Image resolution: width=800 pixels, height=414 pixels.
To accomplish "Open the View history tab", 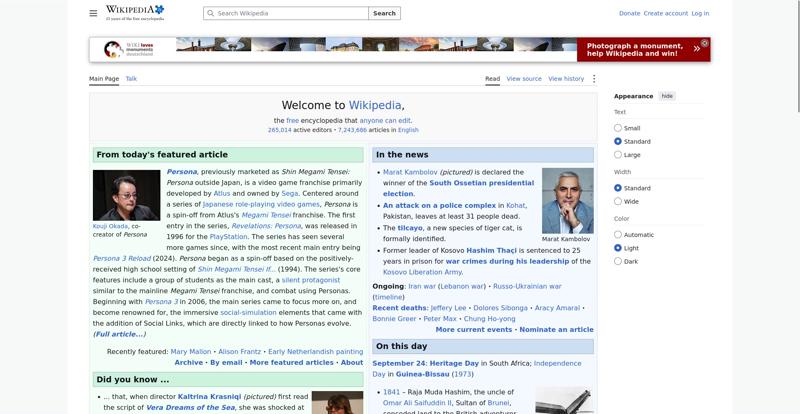I will (x=566, y=79).
